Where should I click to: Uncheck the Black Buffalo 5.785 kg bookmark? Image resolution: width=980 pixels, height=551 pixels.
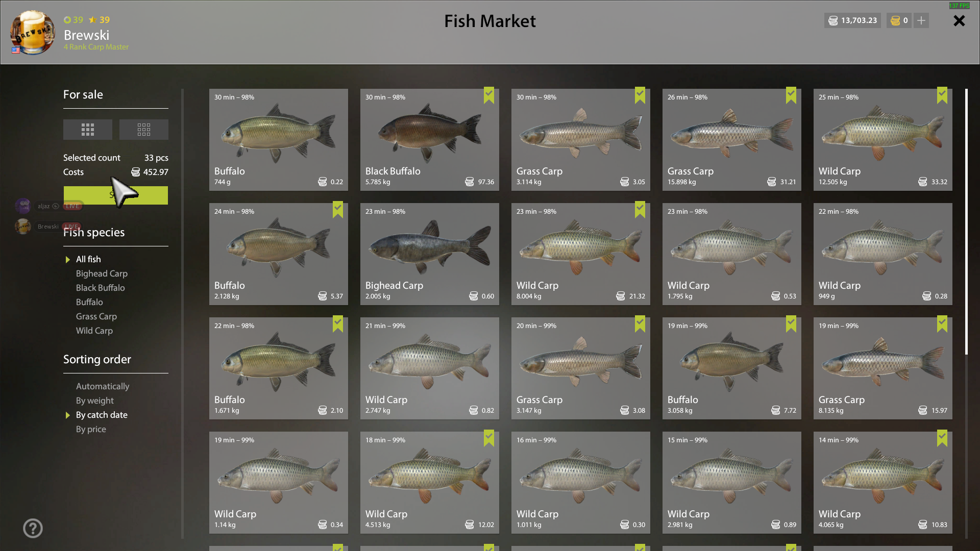(489, 95)
